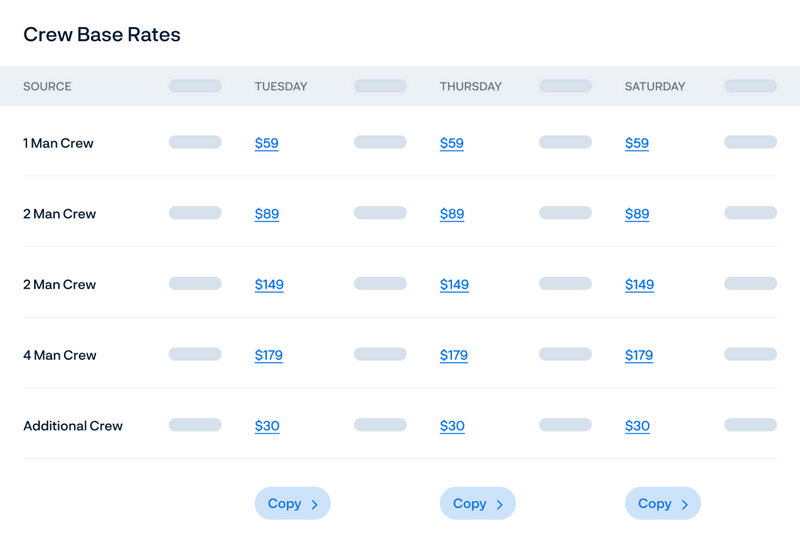The width and height of the screenshot is (800, 548).
Task: Open the 1 Man Crew Saturday $59 rate
Action: (x=637, y=143)
